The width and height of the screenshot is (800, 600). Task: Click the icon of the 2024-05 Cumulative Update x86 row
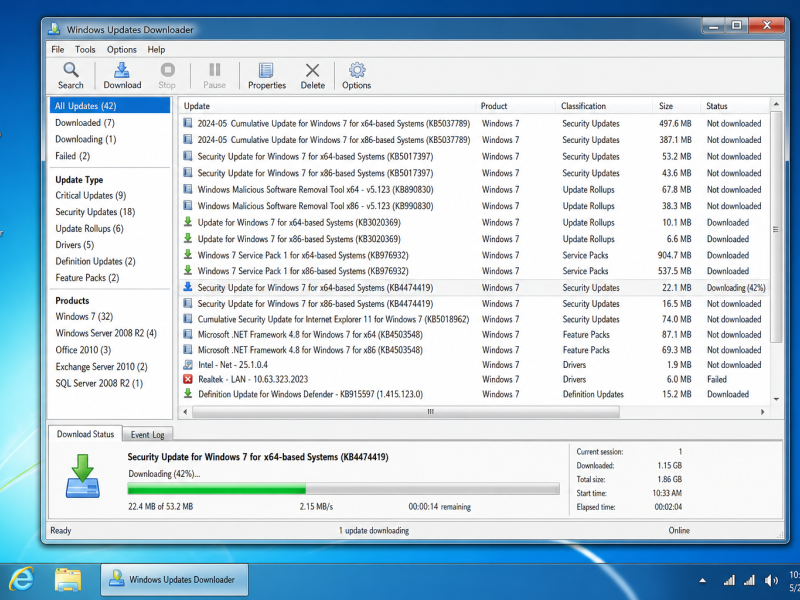188,139
